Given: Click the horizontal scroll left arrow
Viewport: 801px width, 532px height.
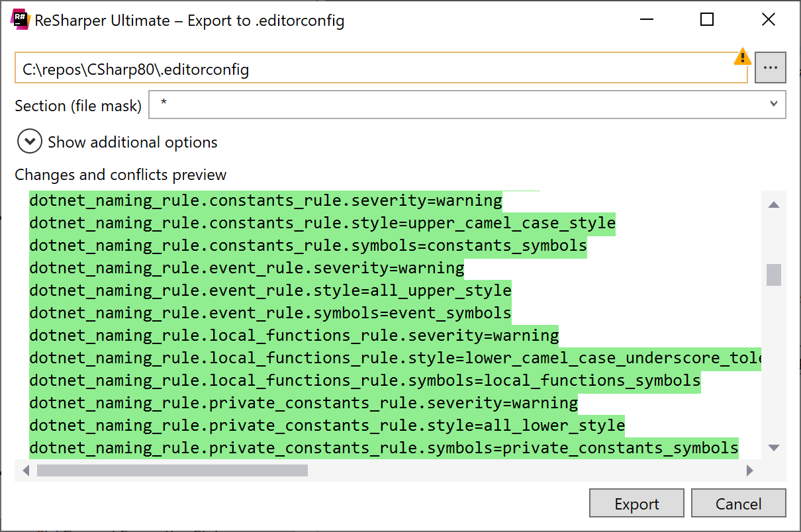Looking at the screenshot, I should [x=26, y=470].
